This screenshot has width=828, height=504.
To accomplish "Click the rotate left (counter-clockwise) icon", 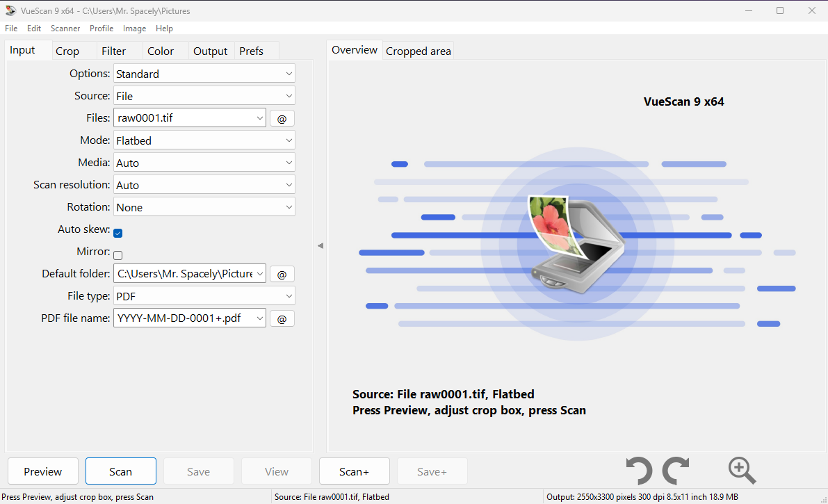I will (639, 470).
